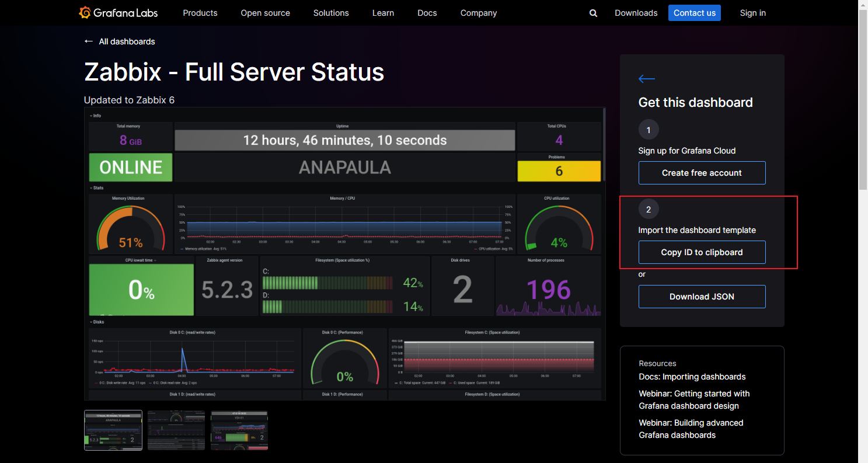
Task: Click the Zabbix - Full Server Status title
Action: 234,72
